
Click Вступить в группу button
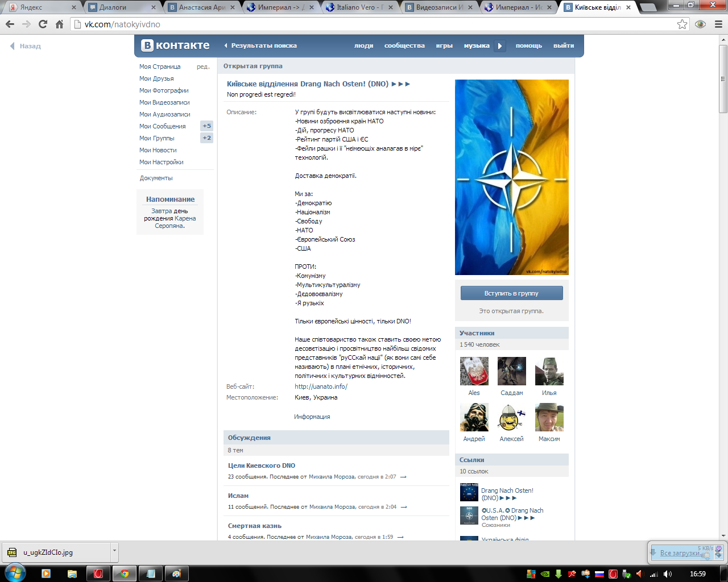pyautogui.click(x=511, y=293)
